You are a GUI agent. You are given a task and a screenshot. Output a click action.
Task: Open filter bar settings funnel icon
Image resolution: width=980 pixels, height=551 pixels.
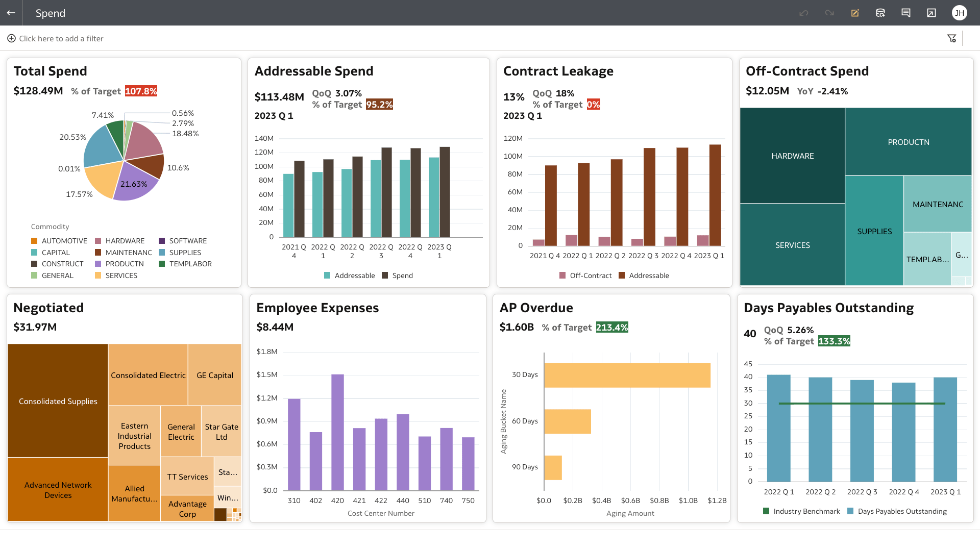point(951,38)
